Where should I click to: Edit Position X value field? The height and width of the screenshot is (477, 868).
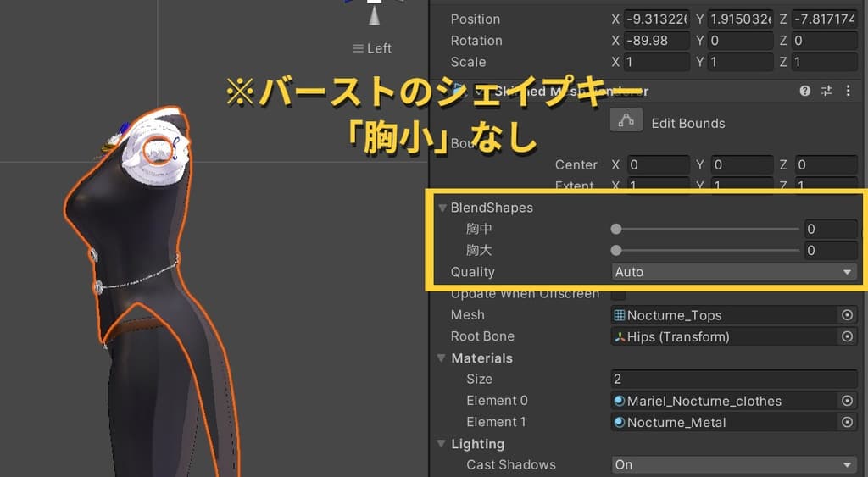tap(657, 19)
